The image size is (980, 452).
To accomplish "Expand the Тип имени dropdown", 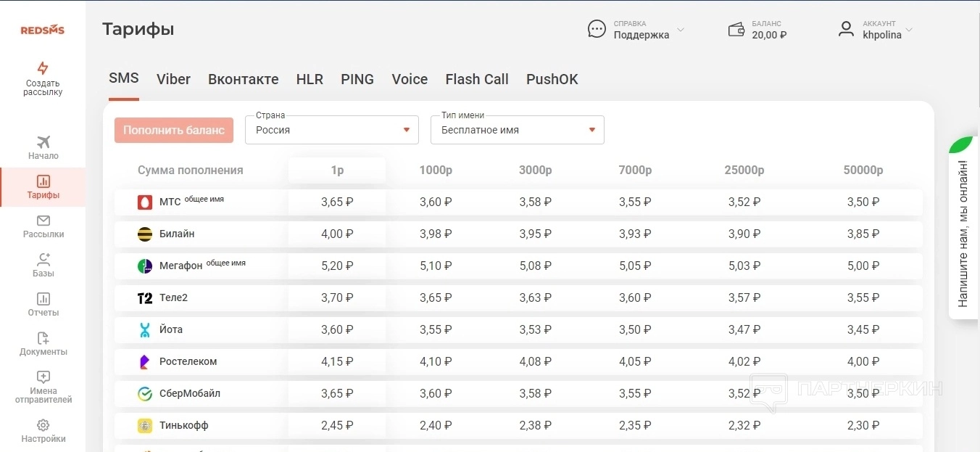I will [x=518, y=130].
